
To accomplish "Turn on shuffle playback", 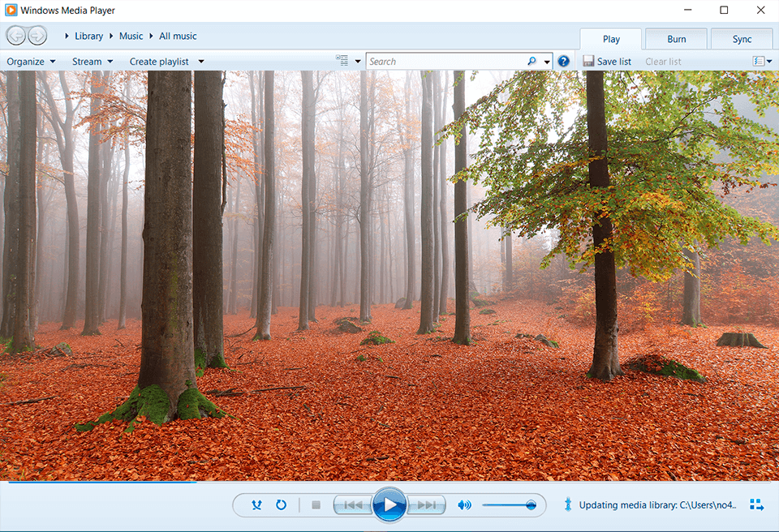I will click(256, 504).
